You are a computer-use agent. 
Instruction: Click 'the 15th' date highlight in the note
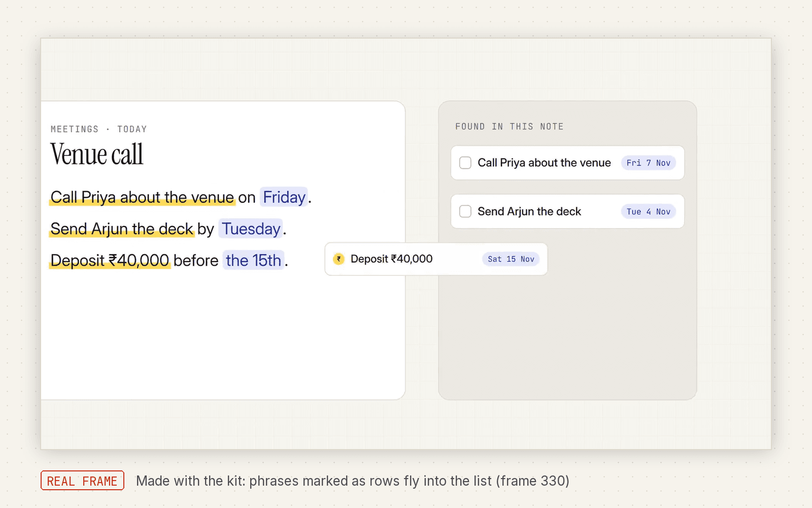(253, 260)
